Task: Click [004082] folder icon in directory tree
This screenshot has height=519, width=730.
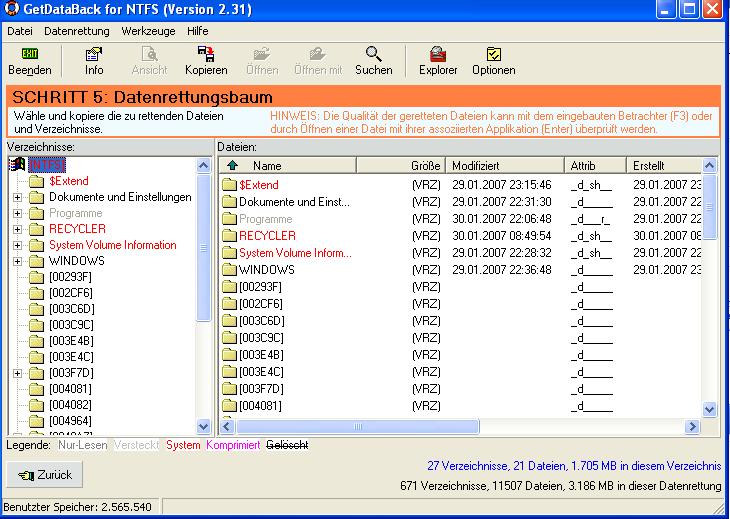Action: coord(36,405)
